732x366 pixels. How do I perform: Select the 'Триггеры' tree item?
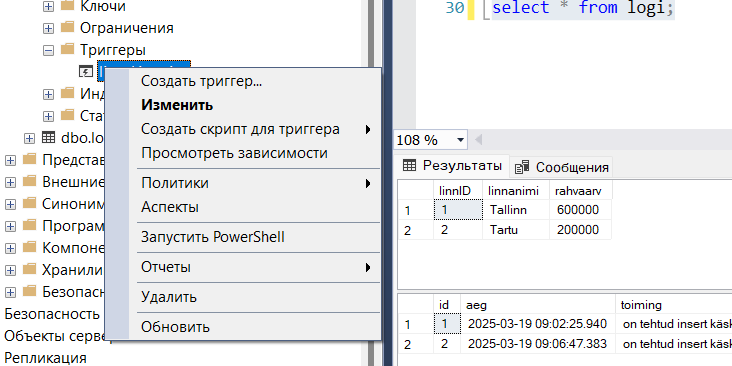pos(113,50)
